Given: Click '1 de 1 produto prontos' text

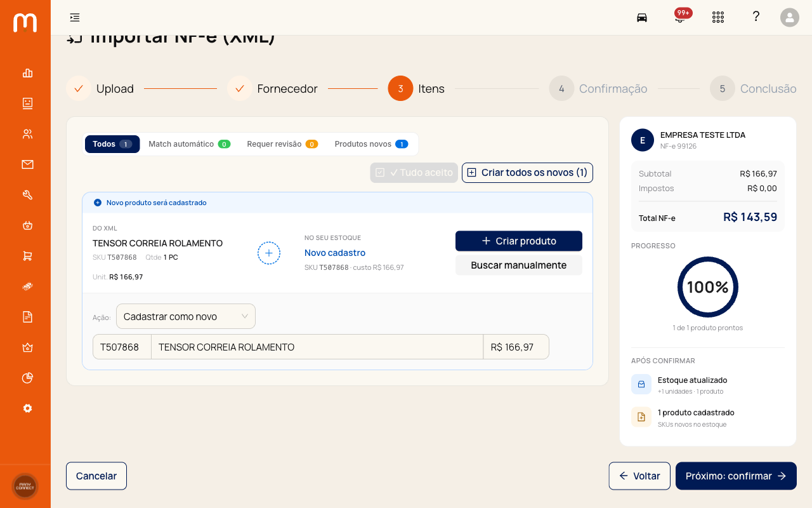Looking at the screenshot, I should (708, 328).
